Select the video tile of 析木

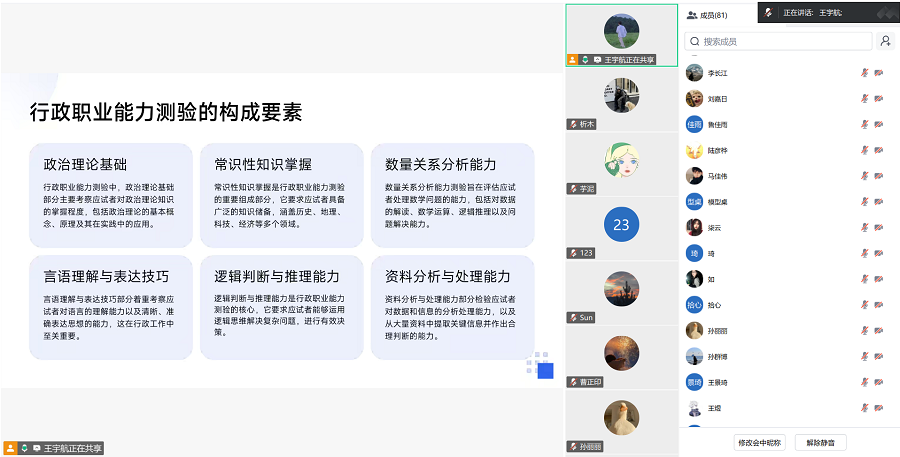point(621,98)
